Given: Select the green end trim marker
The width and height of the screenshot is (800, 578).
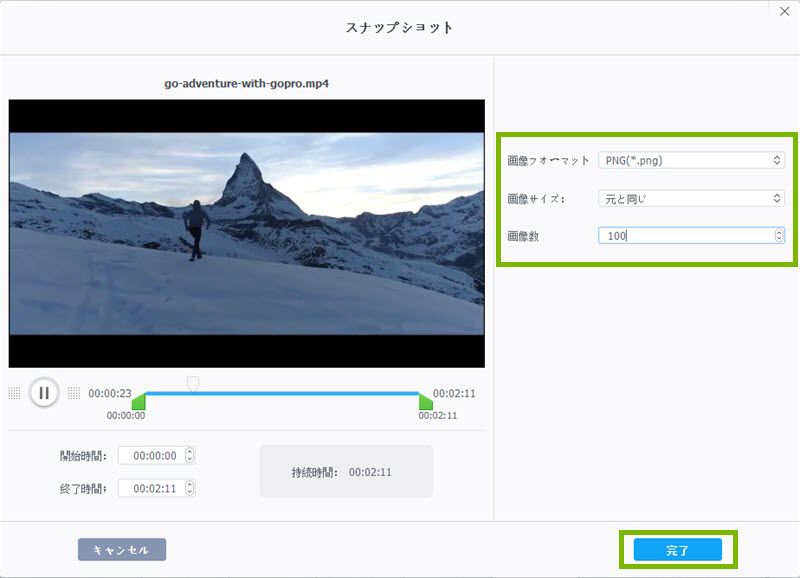Looking at the screenshot, I should (425, 402).
